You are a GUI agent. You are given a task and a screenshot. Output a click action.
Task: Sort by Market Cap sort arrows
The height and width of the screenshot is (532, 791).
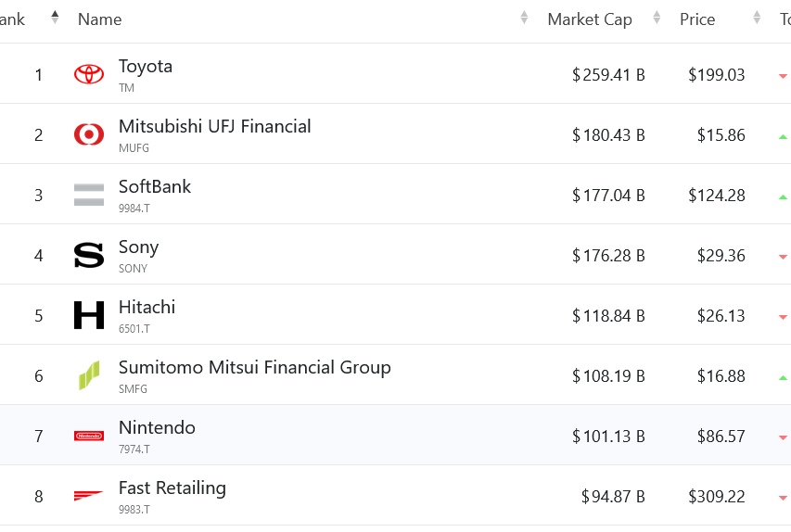657,19
